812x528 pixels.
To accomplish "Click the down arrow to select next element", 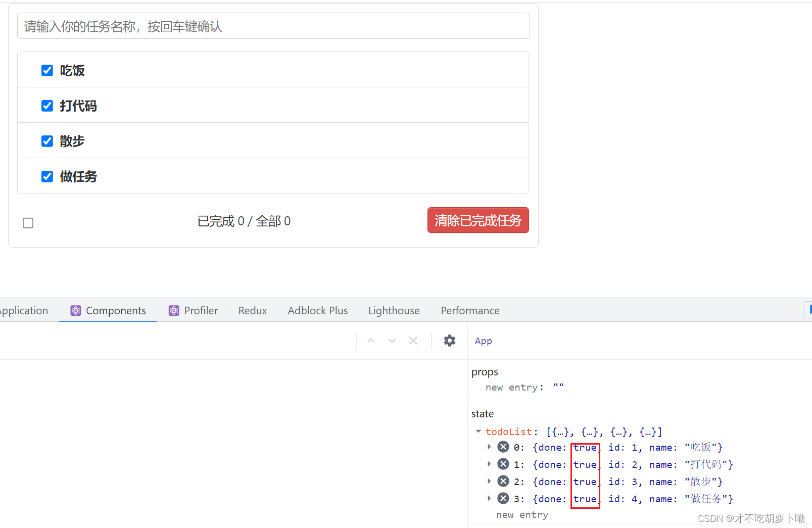I will pos(392,341).
